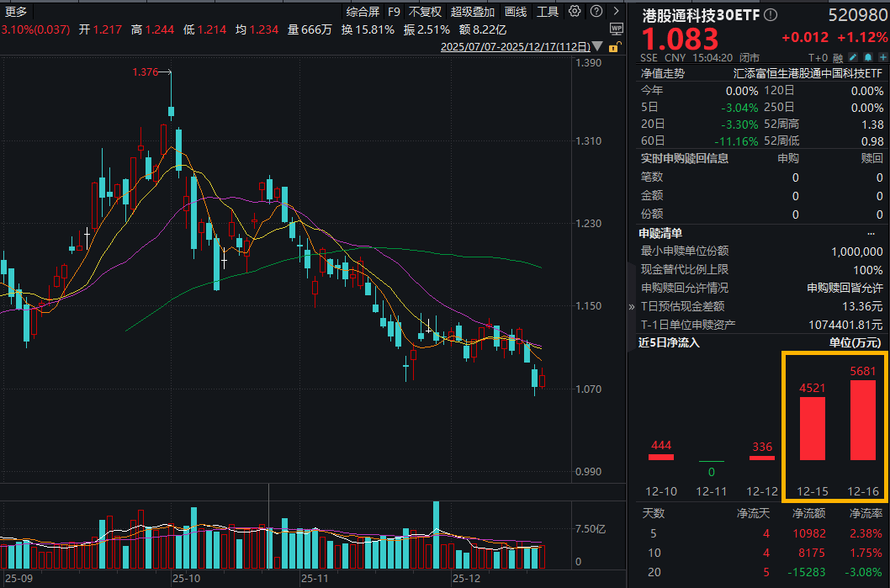Screen dimensions: 890x588
Task: Click the blue plus icon to add watchlist
Action: pyautogui.click(x=882, y=56)
